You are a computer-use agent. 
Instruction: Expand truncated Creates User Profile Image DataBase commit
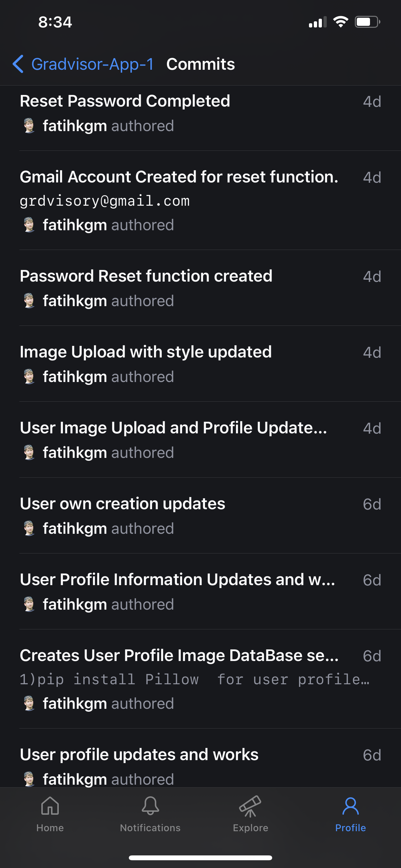200,679
